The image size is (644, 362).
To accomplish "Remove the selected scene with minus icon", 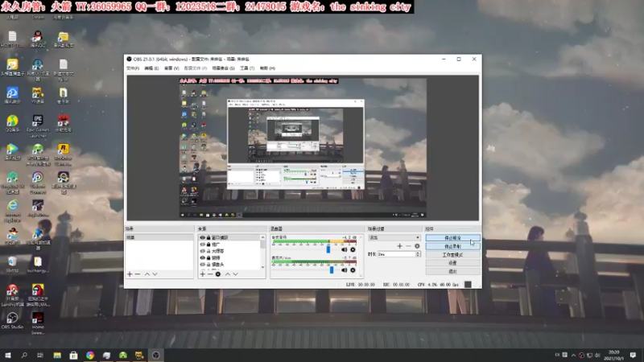I will coord(138,274).
